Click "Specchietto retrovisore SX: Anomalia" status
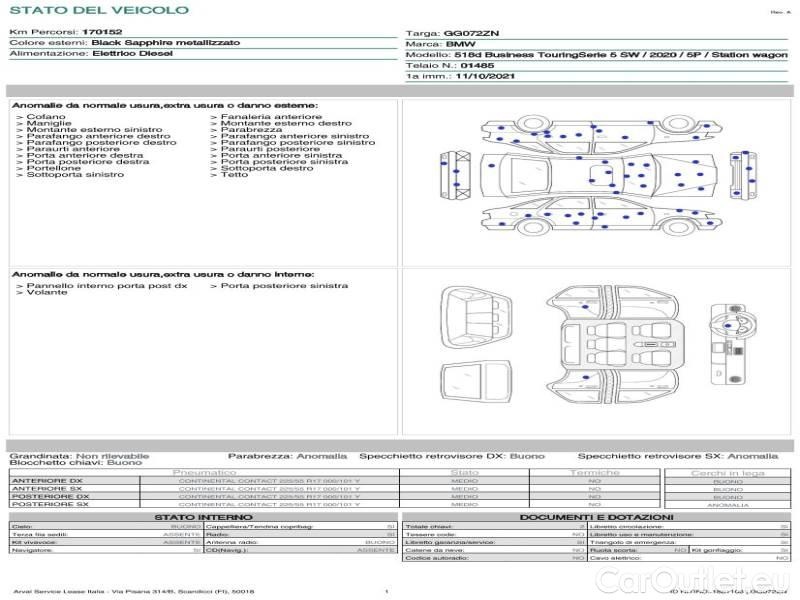Screen dimensions: 800x600 678,456
